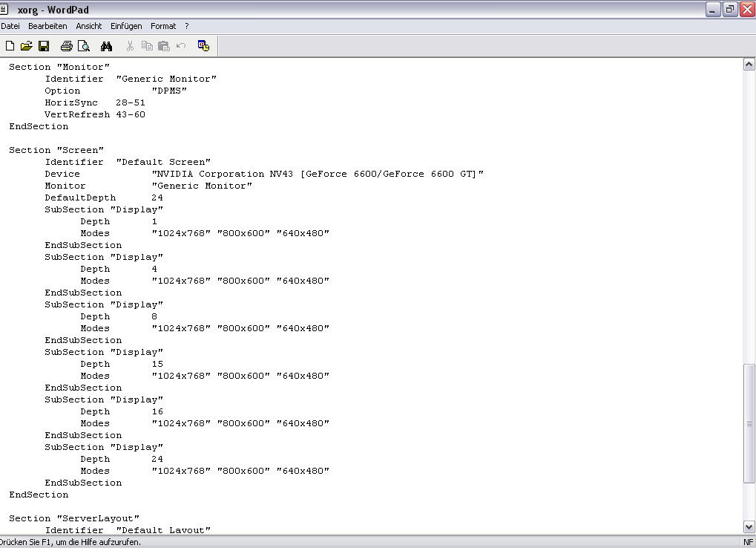Click the Depth 16 line
This screenshot has width=756, height=548.
tap(122, 411)
